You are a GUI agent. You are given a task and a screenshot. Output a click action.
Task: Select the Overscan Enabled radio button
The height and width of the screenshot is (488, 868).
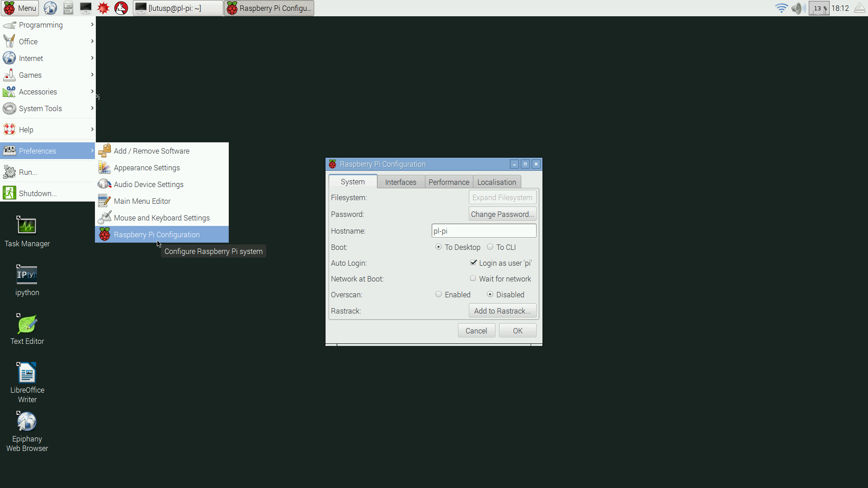439,295
